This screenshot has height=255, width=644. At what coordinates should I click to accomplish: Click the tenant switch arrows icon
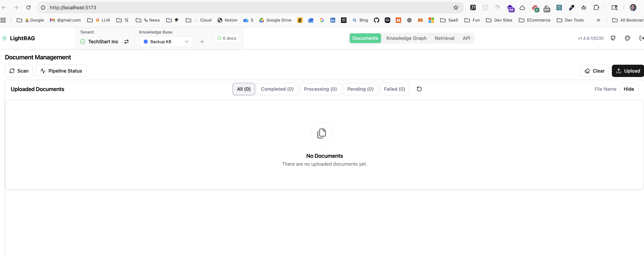(127, 42)
